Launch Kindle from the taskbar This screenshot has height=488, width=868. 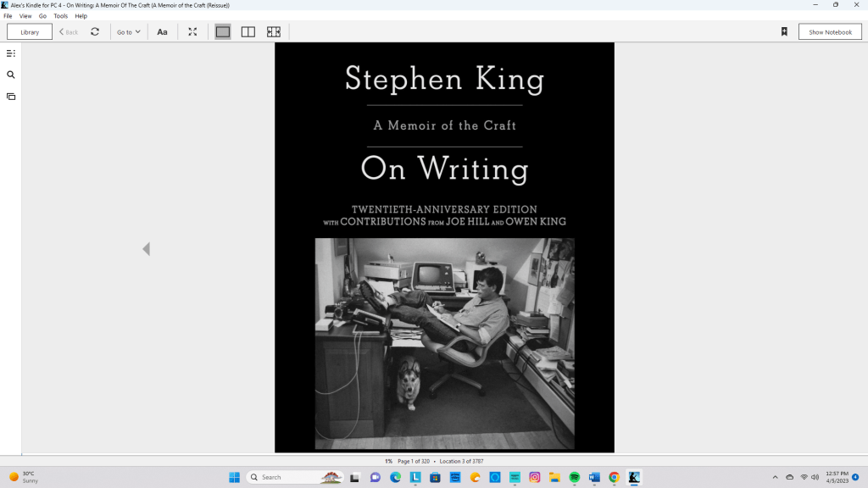point(635,477)
